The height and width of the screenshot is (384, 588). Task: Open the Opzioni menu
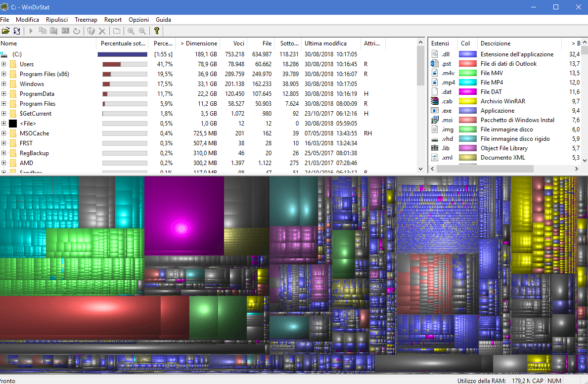(x=138, y=20)
